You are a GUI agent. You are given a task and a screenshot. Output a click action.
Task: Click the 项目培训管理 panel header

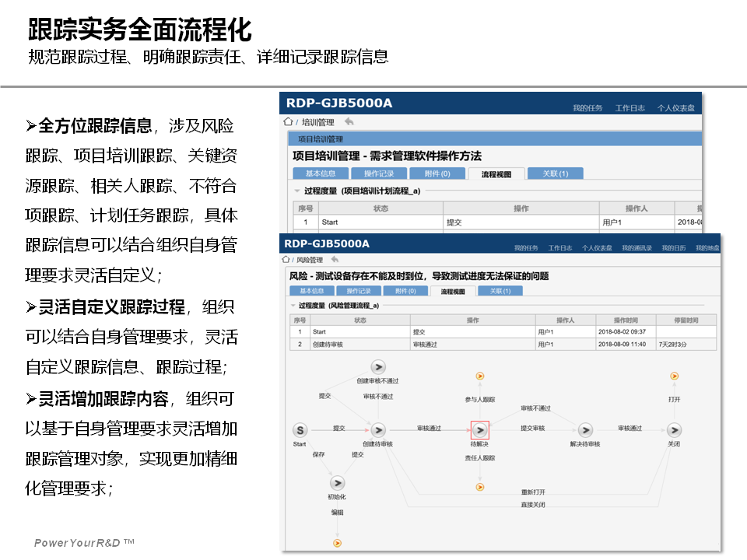495,139
